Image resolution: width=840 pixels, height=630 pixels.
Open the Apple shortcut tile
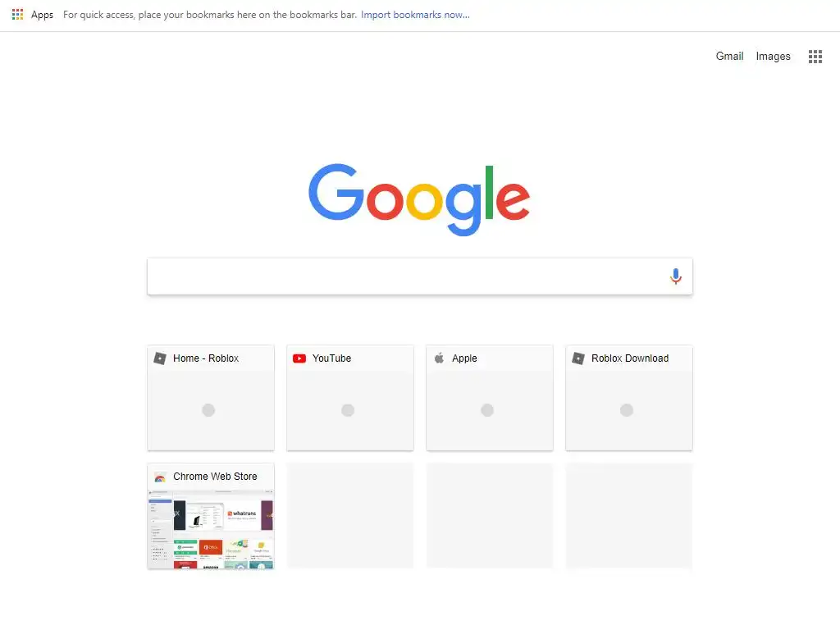coord(489,398)
